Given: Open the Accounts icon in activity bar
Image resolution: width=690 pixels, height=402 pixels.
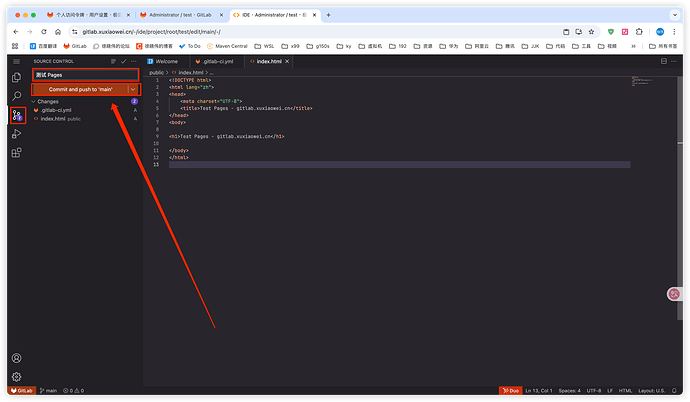Looking at the screenshot, I should point(16,358).
